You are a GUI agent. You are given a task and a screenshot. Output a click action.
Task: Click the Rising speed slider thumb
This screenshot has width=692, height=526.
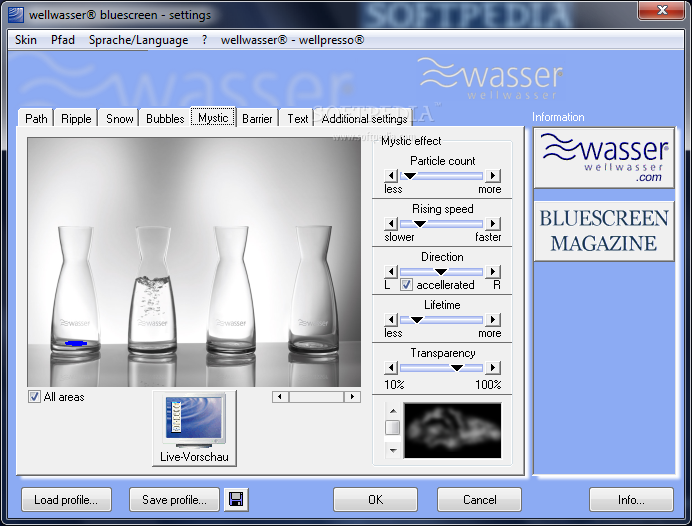pos(420,224)
